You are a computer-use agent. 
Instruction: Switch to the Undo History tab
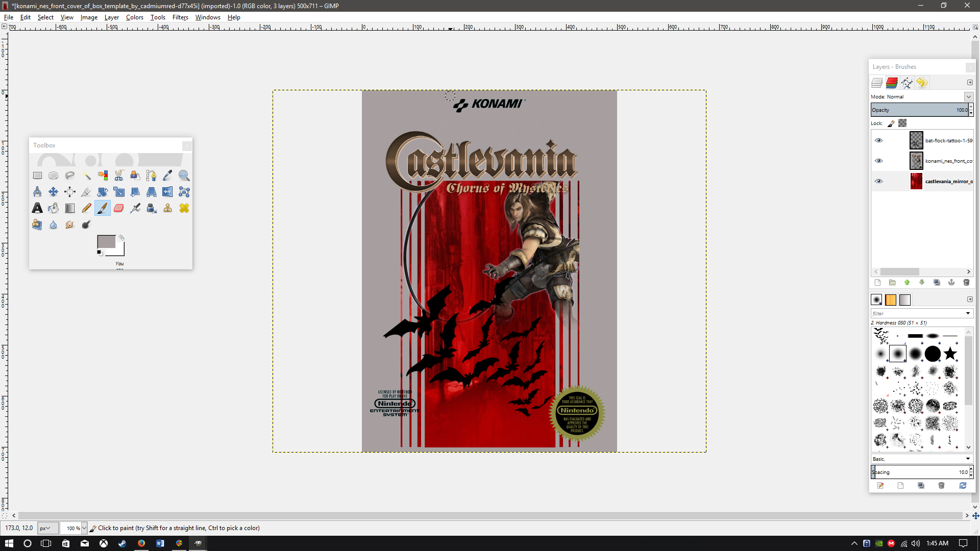click(x=922, y=83)
